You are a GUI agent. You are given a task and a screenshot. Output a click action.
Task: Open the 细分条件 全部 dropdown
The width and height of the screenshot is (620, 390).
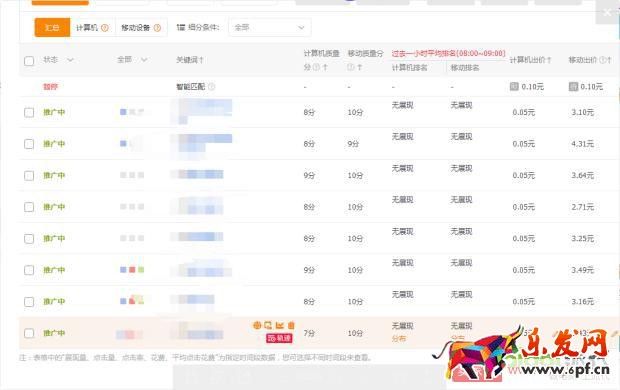(x=270, y=27)
